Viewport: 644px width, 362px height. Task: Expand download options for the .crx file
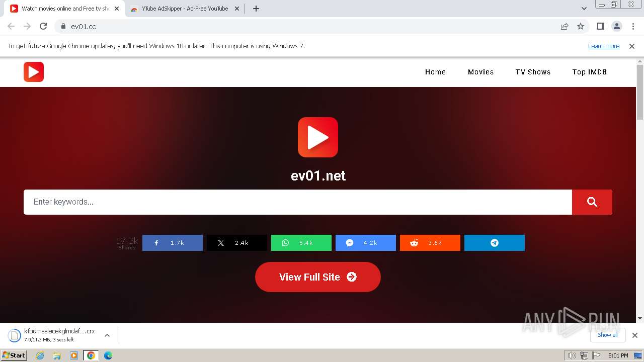pyautogui.click(x=107, y=335)
